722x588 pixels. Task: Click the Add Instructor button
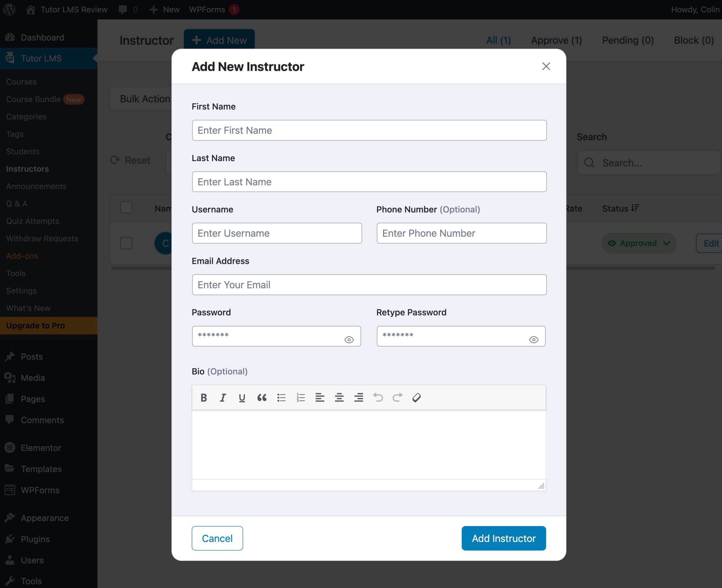(x=504, y=538)
